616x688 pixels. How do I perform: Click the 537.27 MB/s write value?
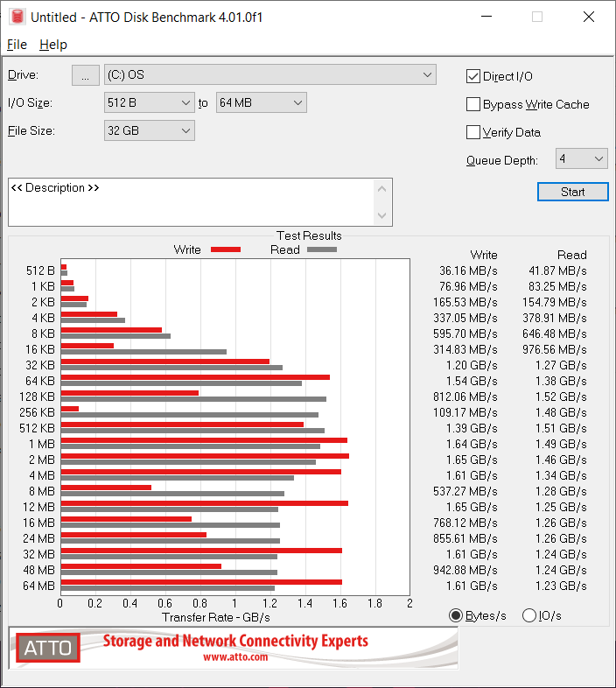coord(465,491)
